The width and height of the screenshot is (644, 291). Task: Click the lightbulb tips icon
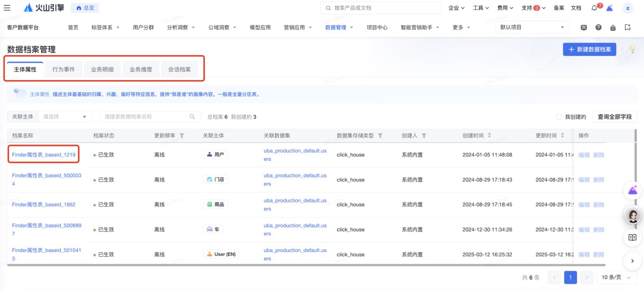click(632, 49)
